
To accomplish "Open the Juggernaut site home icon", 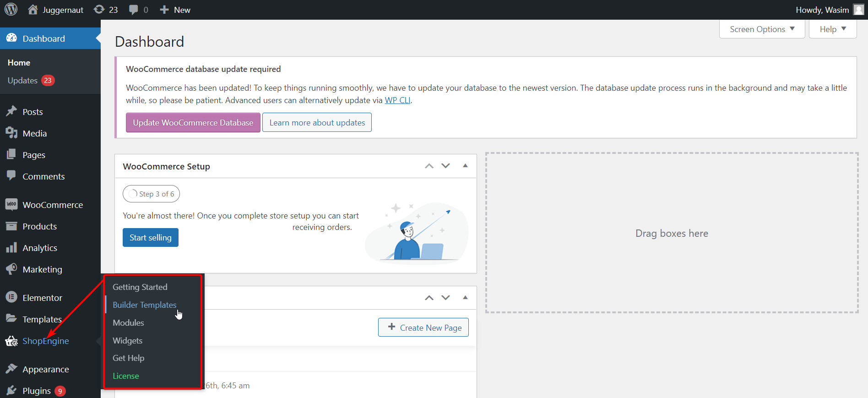I will (x=33, y=10).
